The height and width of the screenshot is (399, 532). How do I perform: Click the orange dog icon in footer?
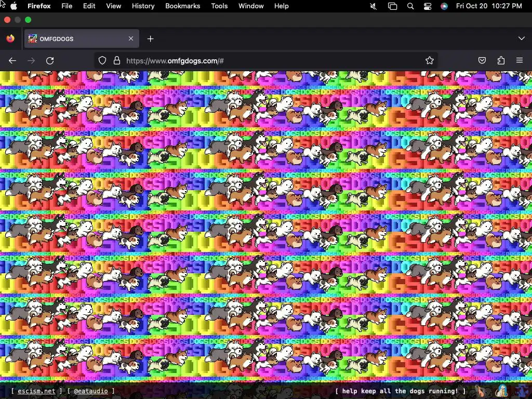click(480, 391)
